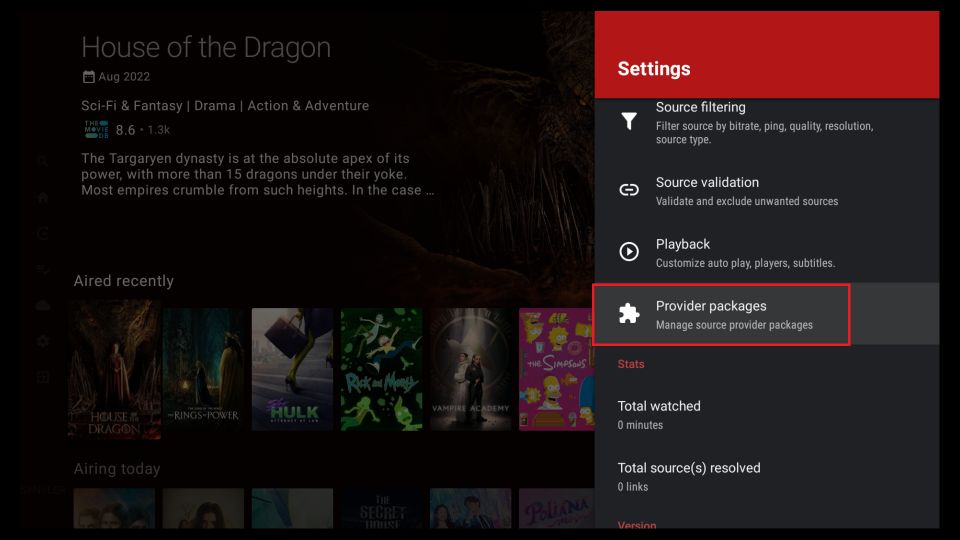960x540 pixels.
Task: Open Source validation settings
Action: (x=767, y=191)
